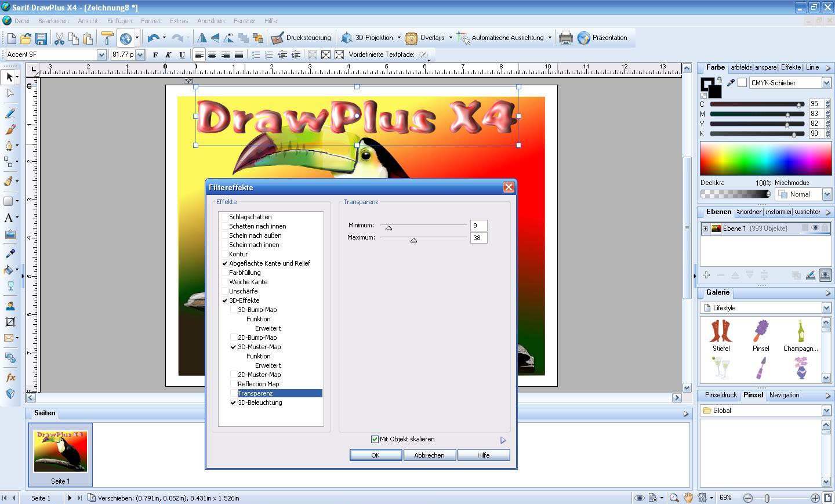Select the Node tool in the left toolbox
Screen dimensions: 835x504
coord(9,93)
